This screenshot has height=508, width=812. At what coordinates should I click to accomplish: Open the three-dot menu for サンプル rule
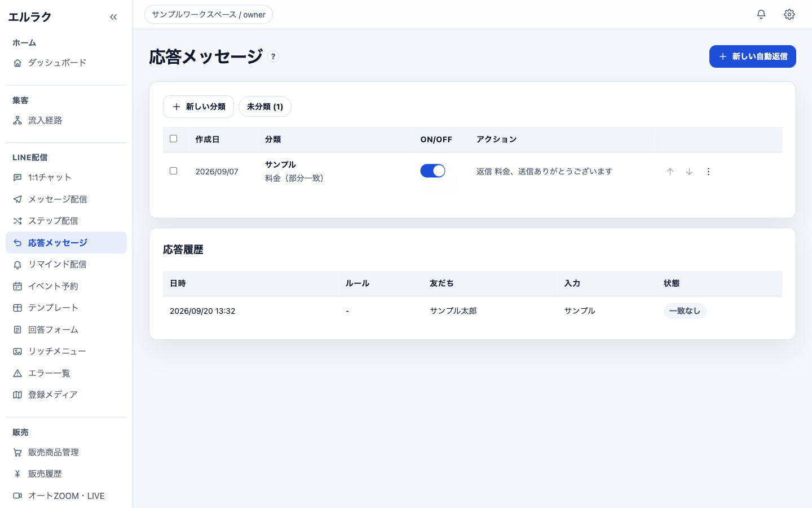(708, 172)
